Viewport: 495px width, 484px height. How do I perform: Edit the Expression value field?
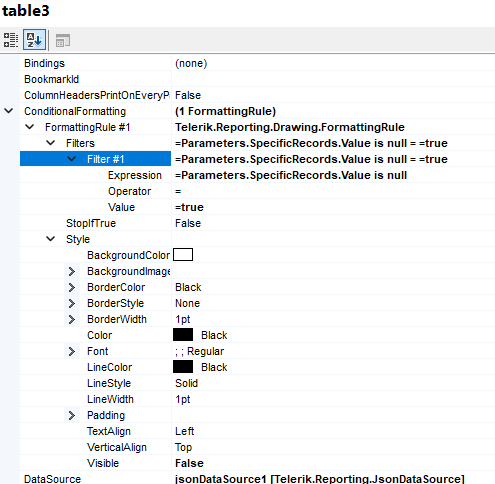click(333, 175)
